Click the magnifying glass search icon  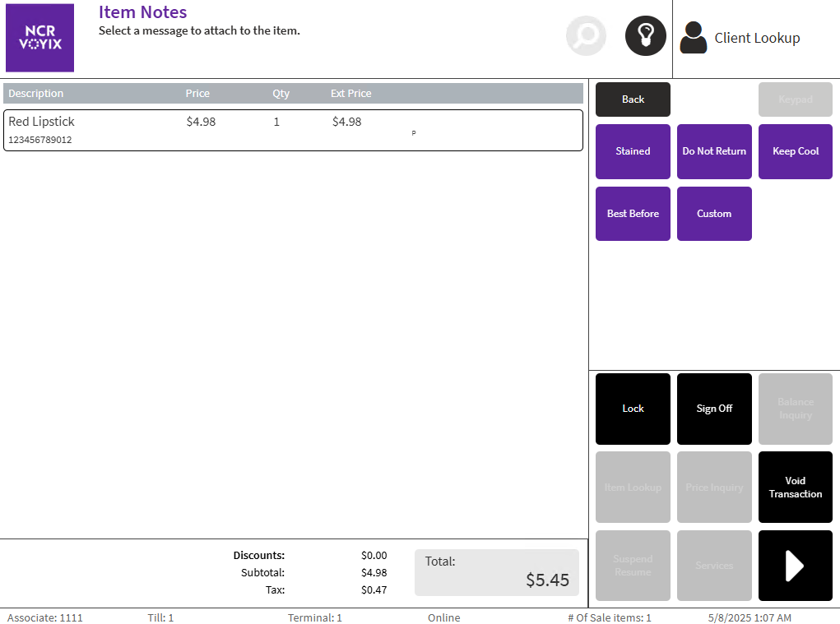(586, 36)
